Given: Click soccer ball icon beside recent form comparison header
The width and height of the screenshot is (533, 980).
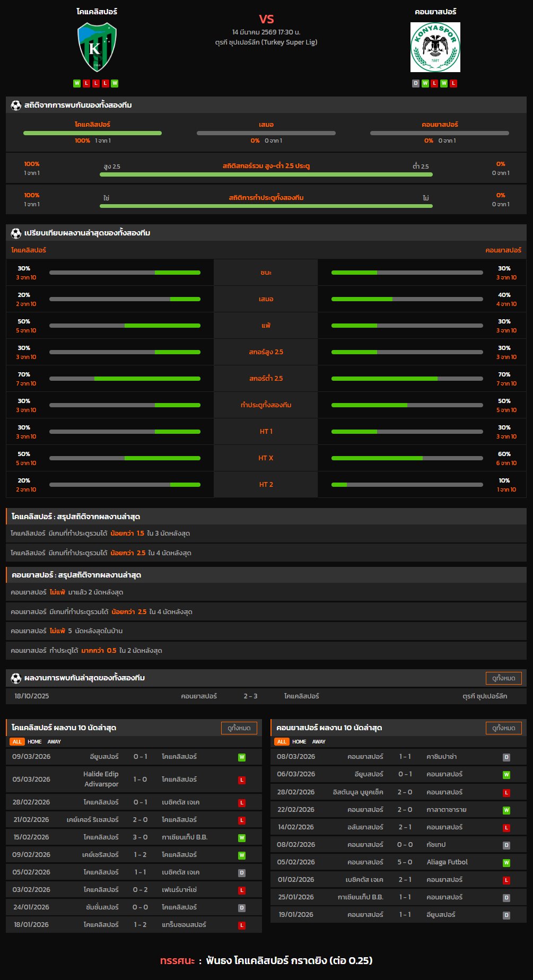Looking at the screenshot, I should pyautogui.click(x=16, y=233).
